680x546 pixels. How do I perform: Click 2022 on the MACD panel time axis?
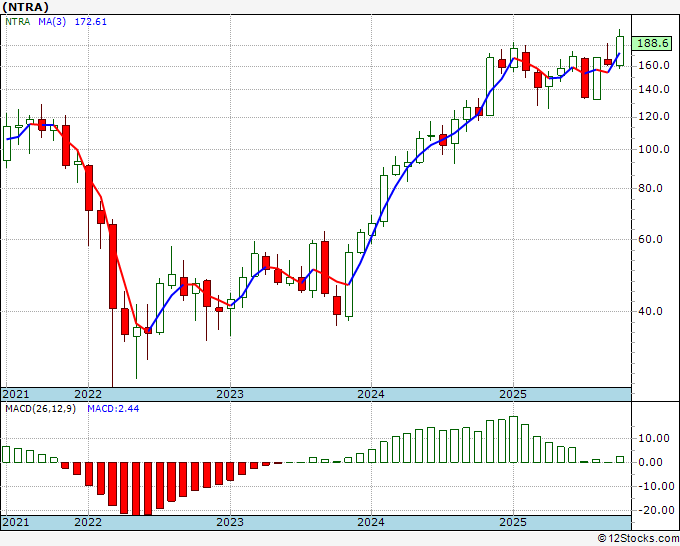(88, 522)
